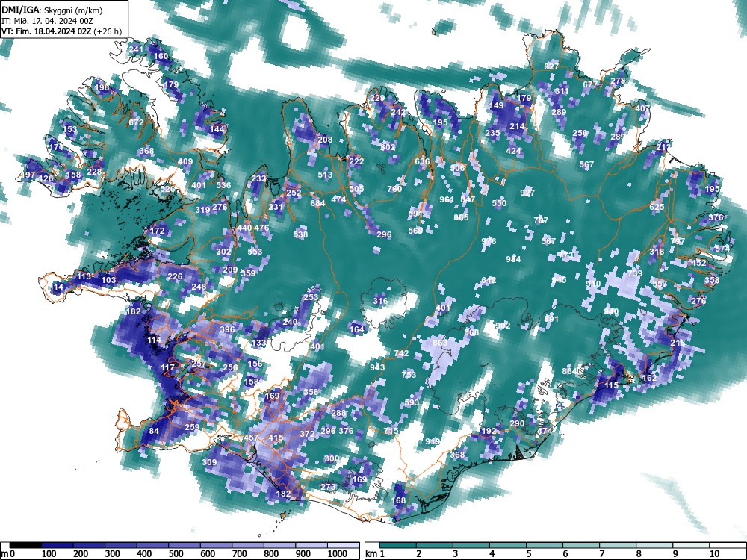Click the value '642' on the map
Viewport: 747px width, 560px height.
(x=489, y=280)
